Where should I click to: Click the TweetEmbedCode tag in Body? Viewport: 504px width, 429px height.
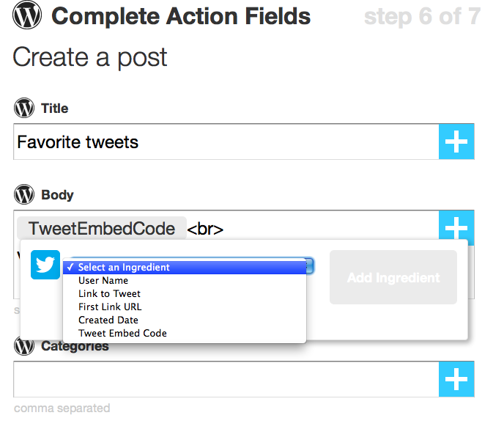102,229
